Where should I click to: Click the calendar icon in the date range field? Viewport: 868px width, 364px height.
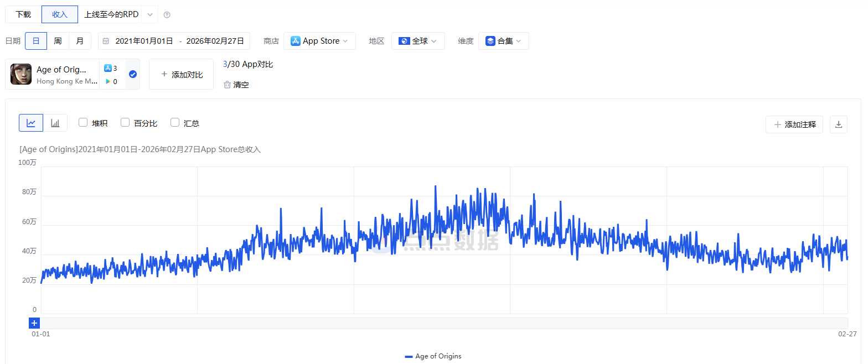point(106,41)
